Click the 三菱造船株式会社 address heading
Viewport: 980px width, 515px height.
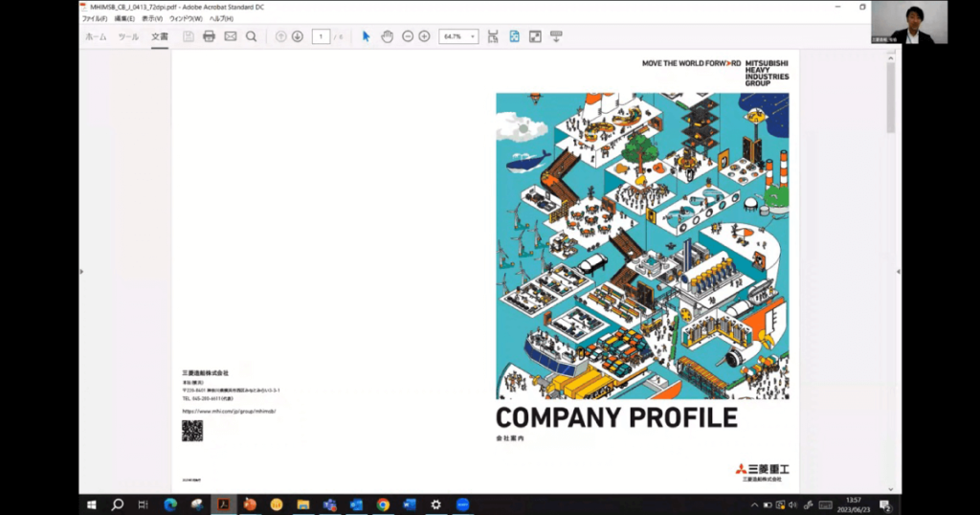coord(205,373)
